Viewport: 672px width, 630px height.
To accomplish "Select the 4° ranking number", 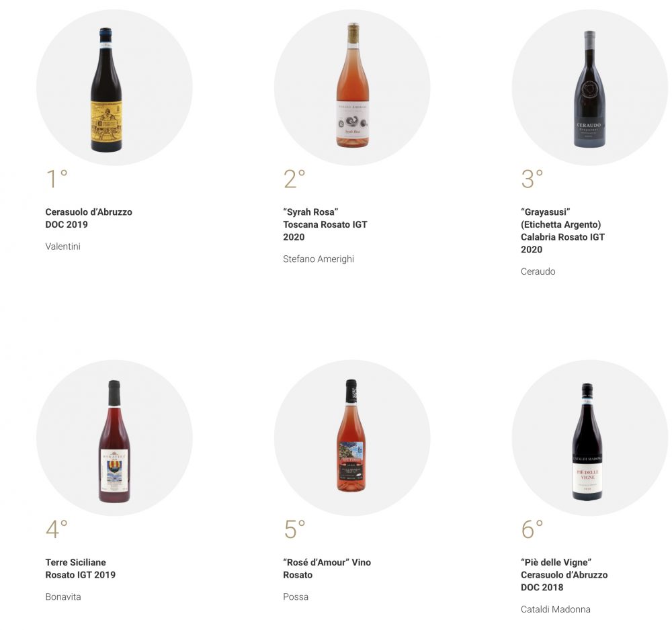I will coord(56,529).
